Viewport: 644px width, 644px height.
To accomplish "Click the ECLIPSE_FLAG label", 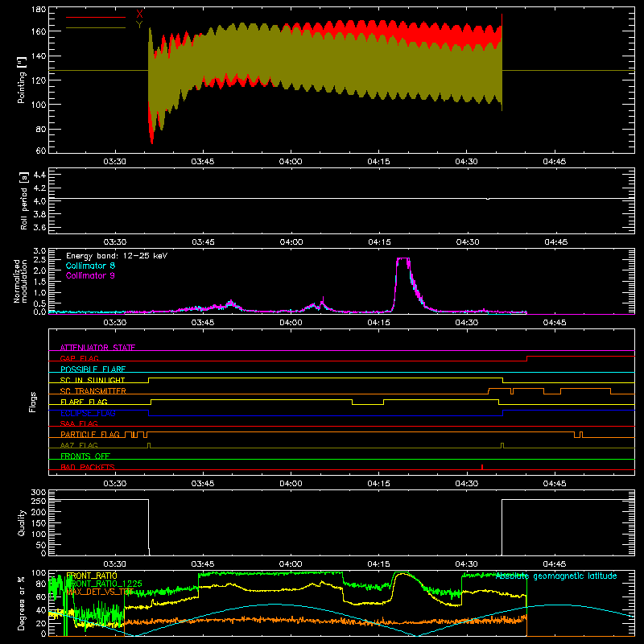I will pyautogui.click(x=88, y=413).
